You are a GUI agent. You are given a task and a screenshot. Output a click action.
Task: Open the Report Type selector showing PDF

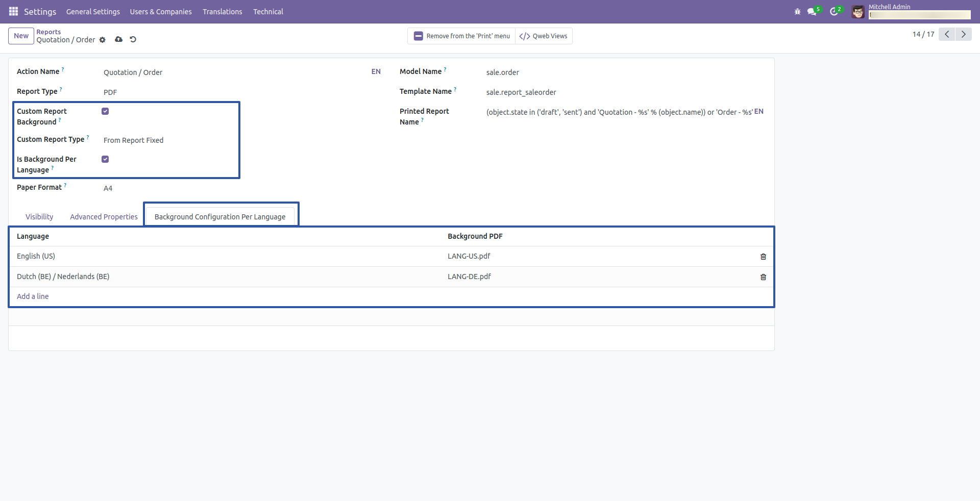pyautogui.click(x=110, y=92)
